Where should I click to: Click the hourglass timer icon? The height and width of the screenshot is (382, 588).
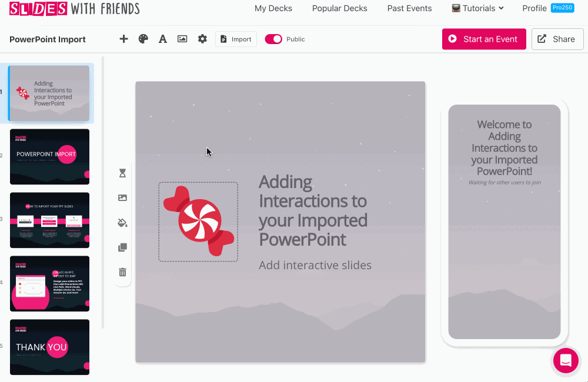click(x=123, y=173)
